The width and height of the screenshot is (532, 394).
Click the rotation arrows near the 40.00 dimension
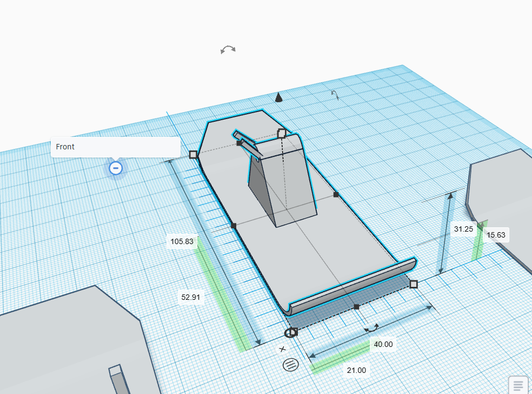pos(371,328)
